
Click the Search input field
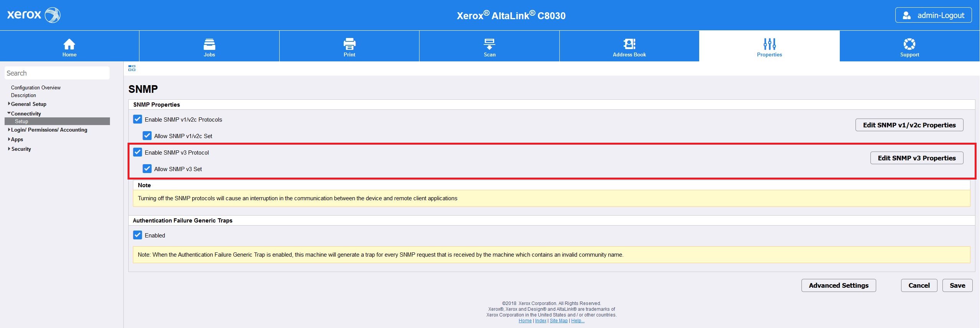click(57, 73)
